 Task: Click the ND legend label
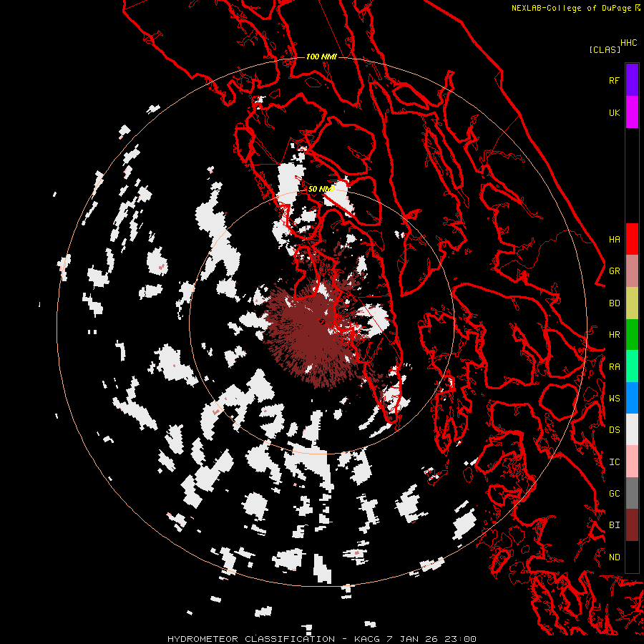(614, 557)
